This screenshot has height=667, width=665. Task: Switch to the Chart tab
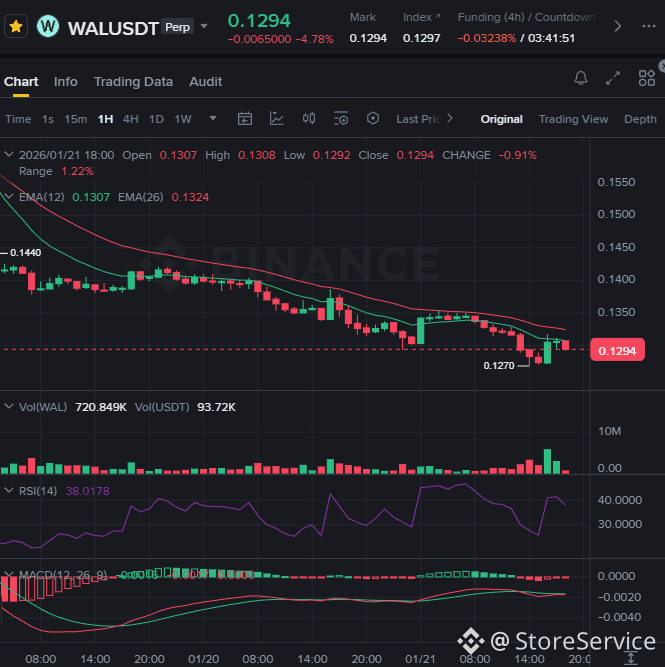pyautogui.click(x=21, y=82)
